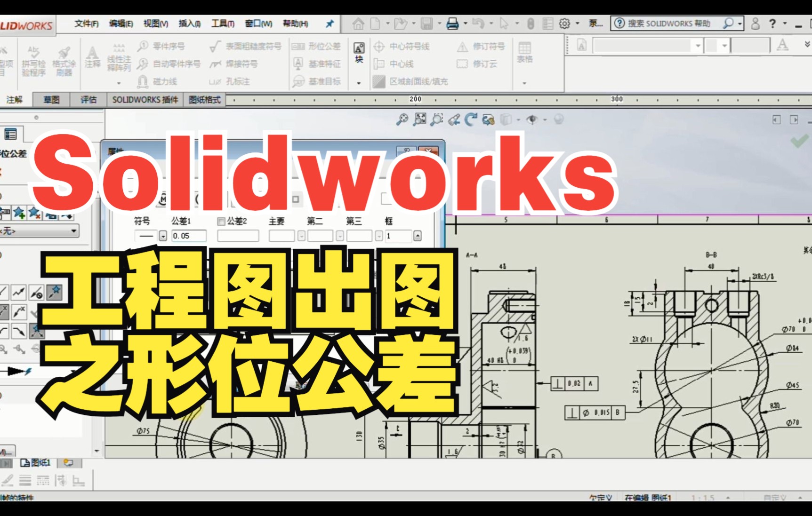The width and height of the screenshot is (812, 516).
Task: Switch to the SOLIDWORKS 插件 tab
Action: (x=145, y=100)
